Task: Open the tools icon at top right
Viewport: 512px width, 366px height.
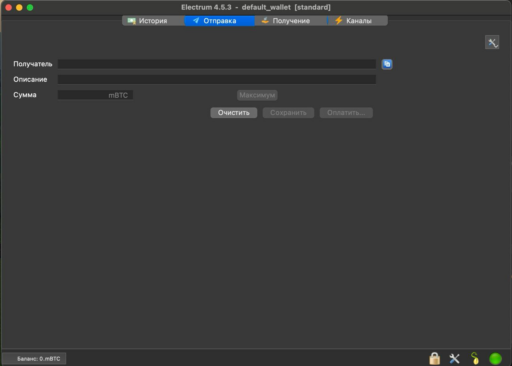Action: [x=492, y=42]
